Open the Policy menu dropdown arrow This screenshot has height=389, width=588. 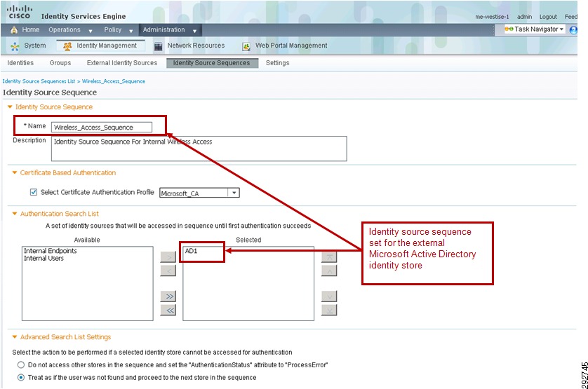[x=131, y=31]
